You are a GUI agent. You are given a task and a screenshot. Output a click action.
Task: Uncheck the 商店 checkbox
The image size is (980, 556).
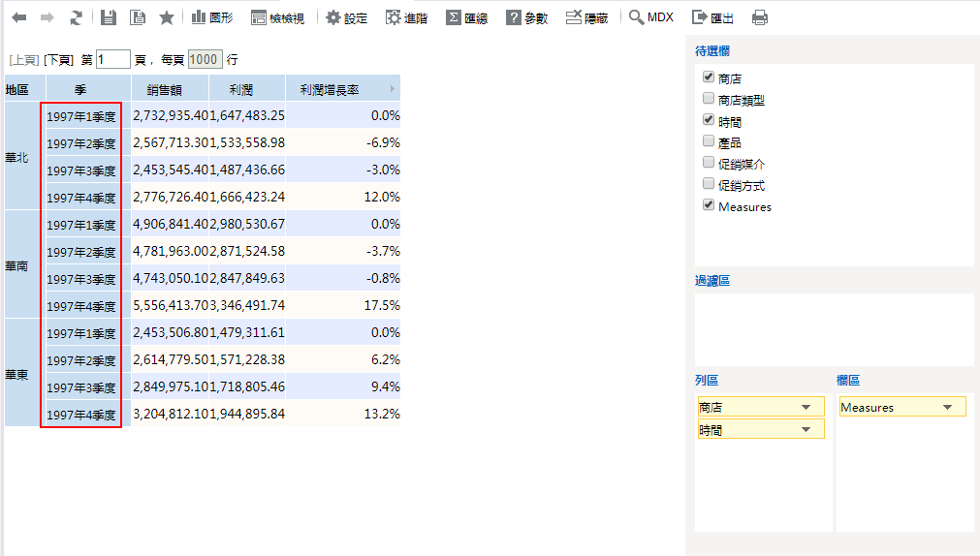click(x=709, y=77)
